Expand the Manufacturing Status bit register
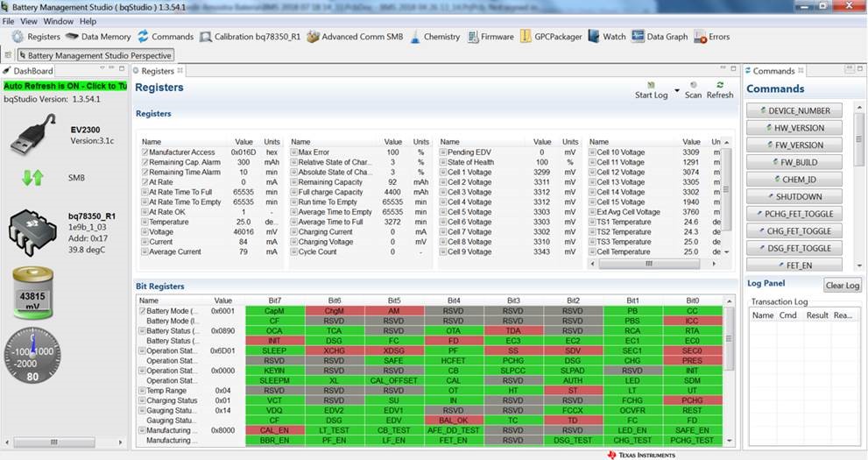 (142, 431)
